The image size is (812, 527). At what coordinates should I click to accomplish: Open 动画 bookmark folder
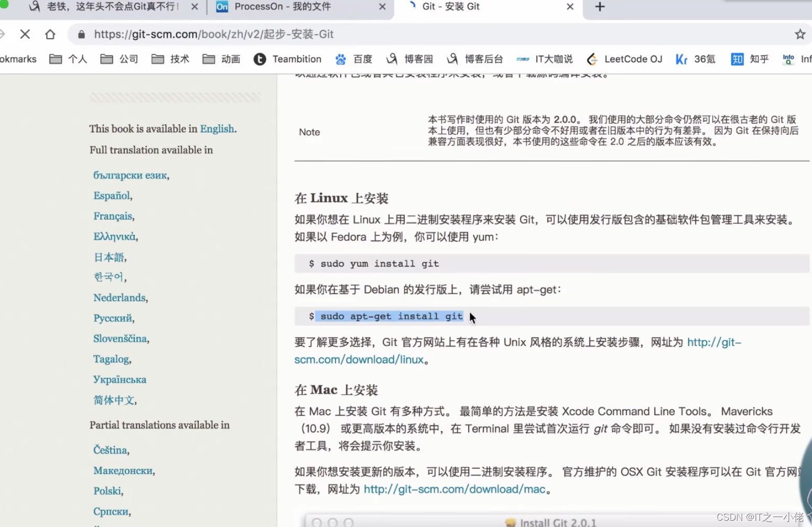tap(221, 59)
